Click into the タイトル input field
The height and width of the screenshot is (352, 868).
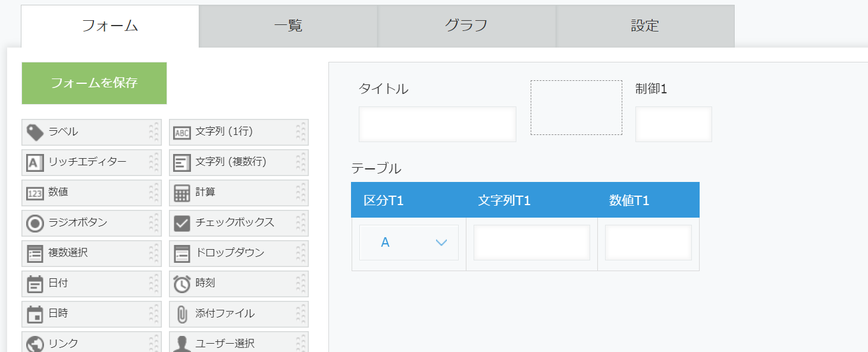coord(437,124)
